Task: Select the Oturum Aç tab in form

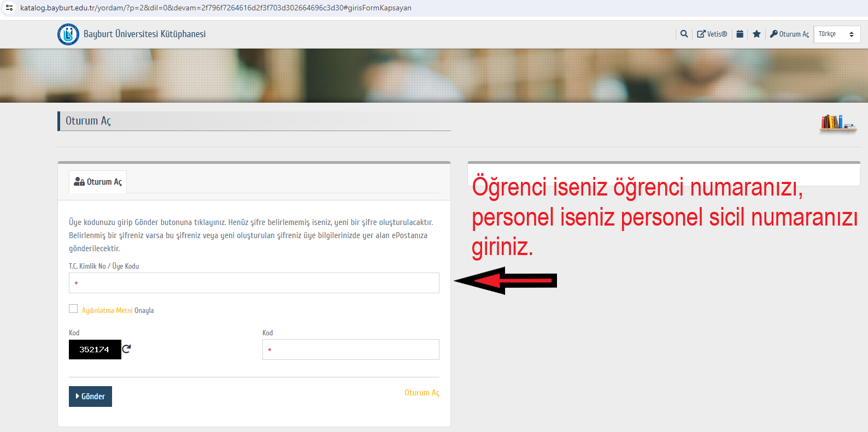Action: point(98,182)
